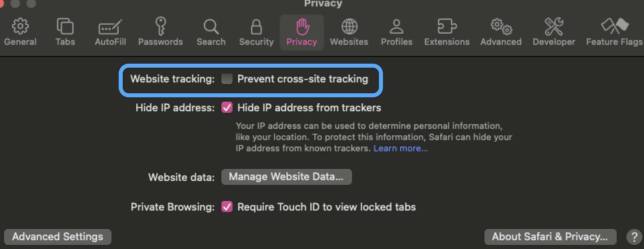Uncheck Hide IP address from trackers

pos(227,108)
